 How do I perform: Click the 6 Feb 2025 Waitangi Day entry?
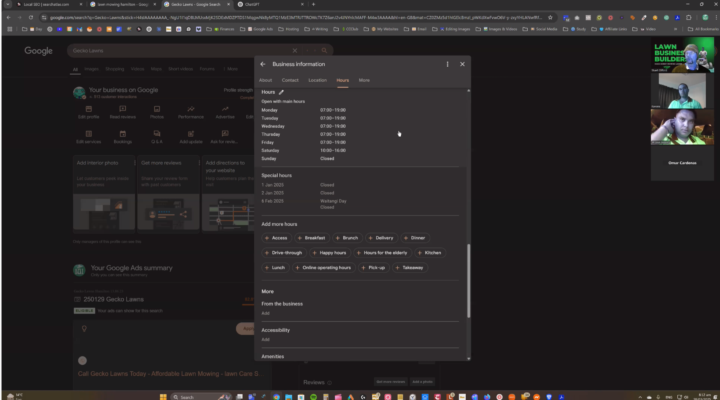point(304,204)
